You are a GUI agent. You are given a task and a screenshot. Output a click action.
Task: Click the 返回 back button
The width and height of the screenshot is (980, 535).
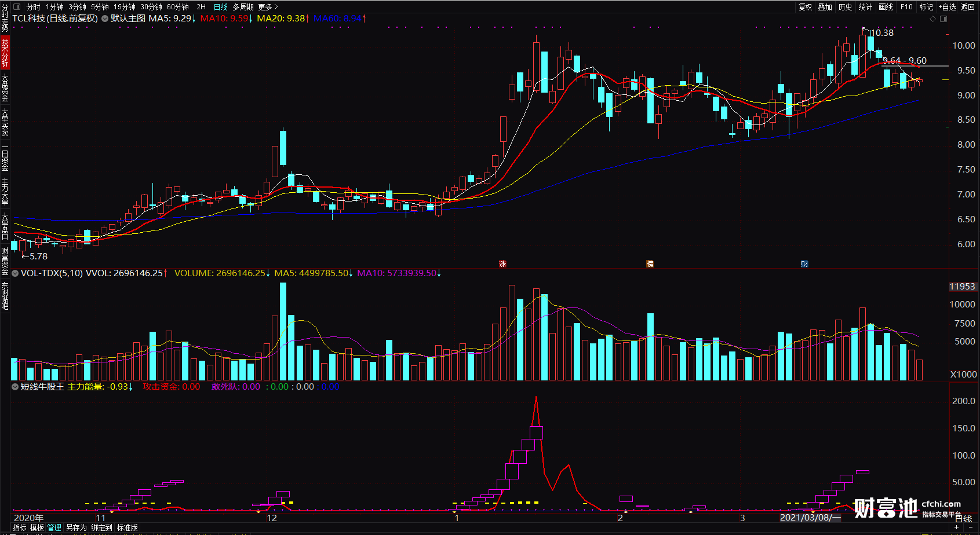pos(968,7)
